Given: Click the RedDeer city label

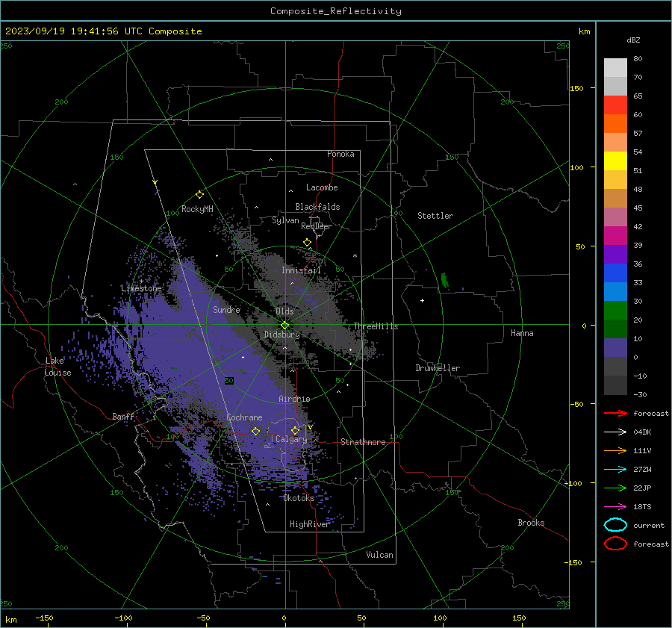Looking at the screenshot, I should pos(317,226).
